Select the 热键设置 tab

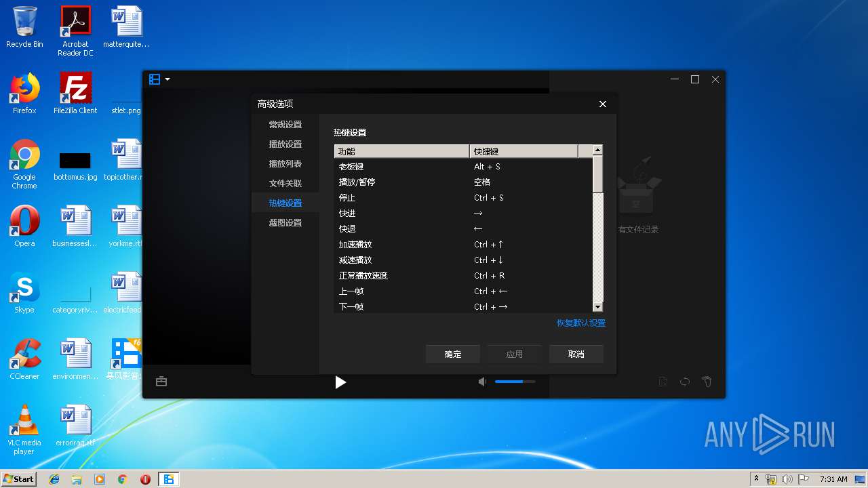pyautogui.click(x=285, y=203)
